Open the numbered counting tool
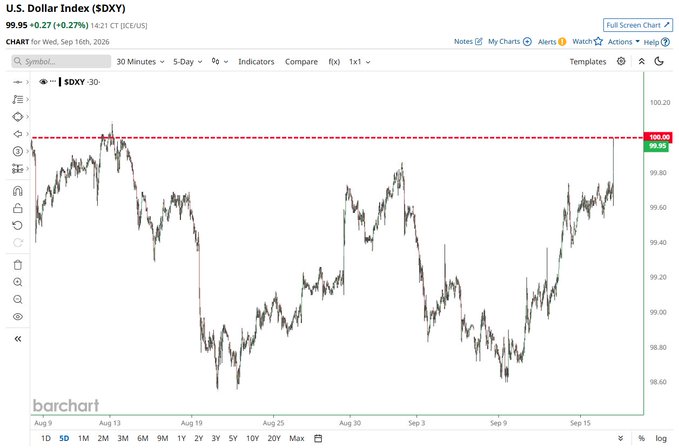This screenshot has width=679, height=448. (17, 151)
